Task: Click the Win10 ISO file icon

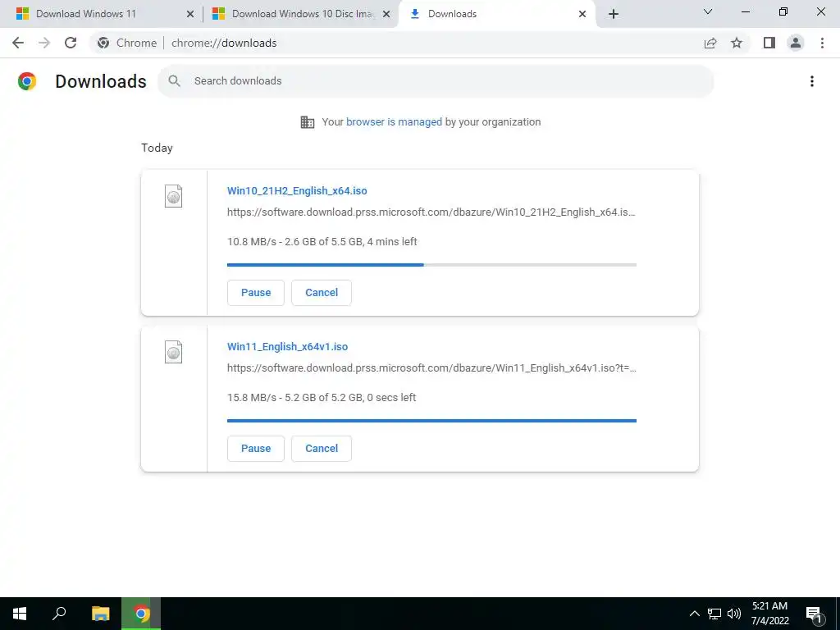Action: (174, 196)
